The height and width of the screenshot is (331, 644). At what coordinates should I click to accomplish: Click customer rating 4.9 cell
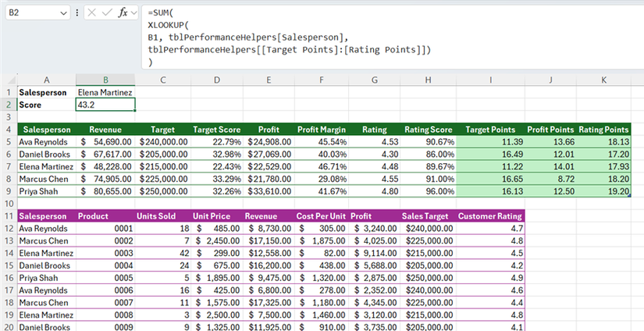(x=490, y=278)
